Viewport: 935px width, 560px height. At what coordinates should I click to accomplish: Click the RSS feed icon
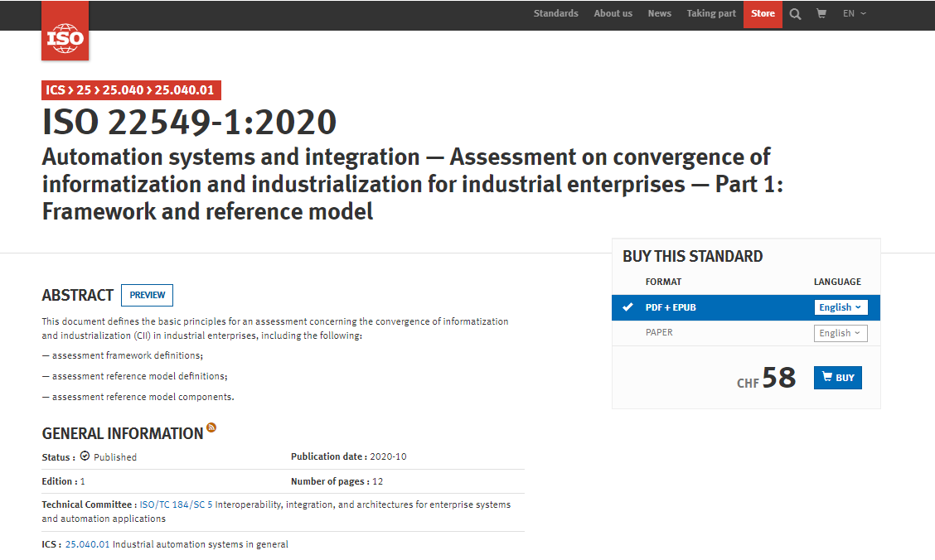point(211,427)
